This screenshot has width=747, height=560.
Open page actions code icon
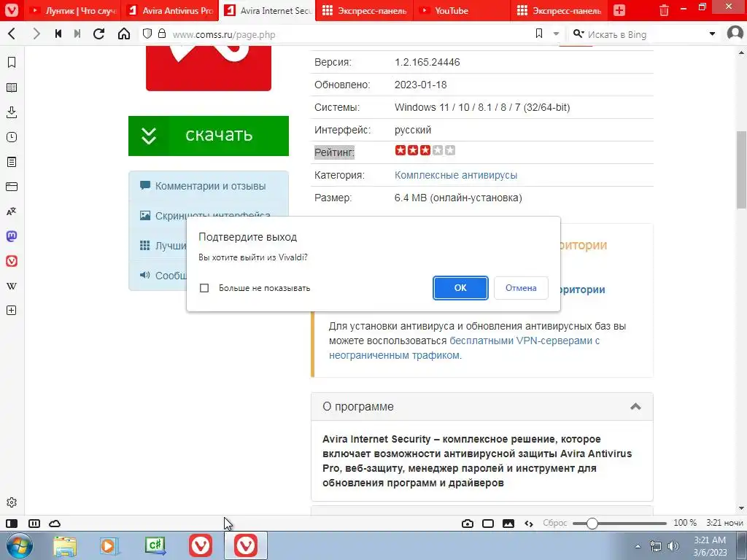point(529,524)
